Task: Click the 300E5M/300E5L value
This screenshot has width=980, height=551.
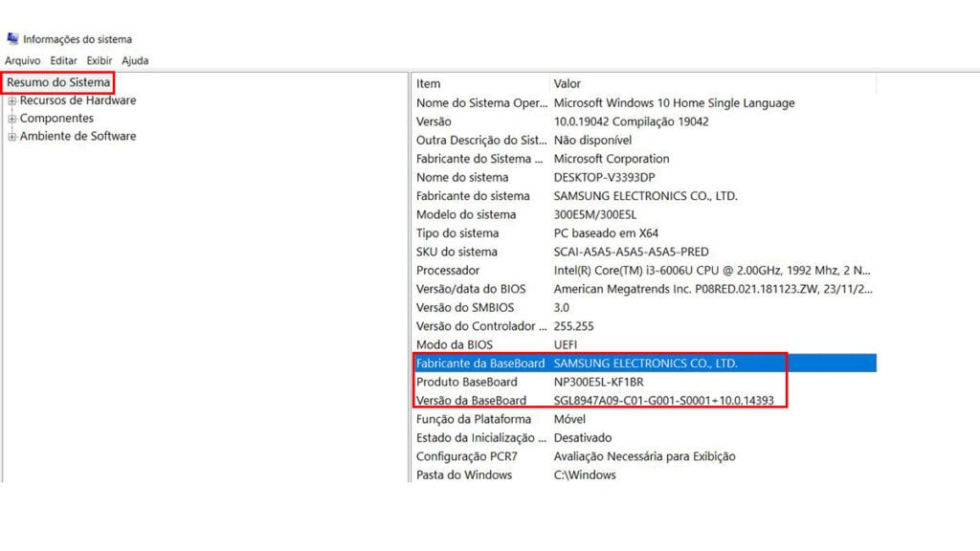Action: (595, 215)
